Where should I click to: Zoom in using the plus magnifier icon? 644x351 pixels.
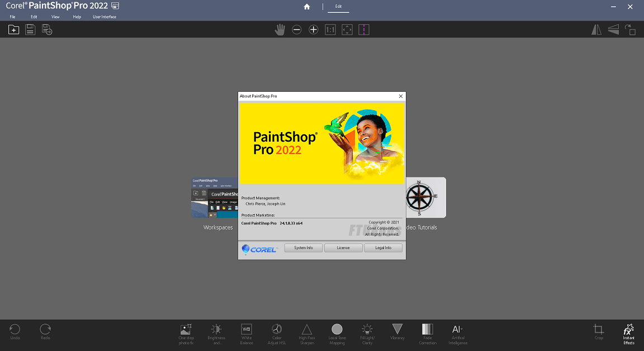click(x=313, y=29)
